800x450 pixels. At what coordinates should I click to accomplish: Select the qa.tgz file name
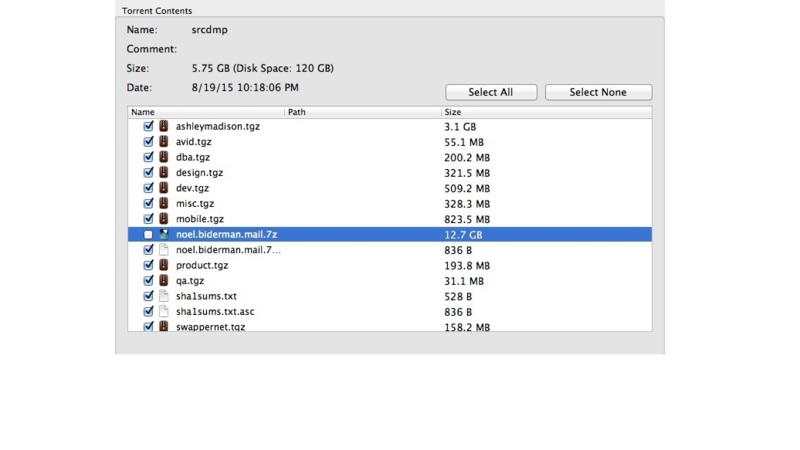(x=190, y=281)
